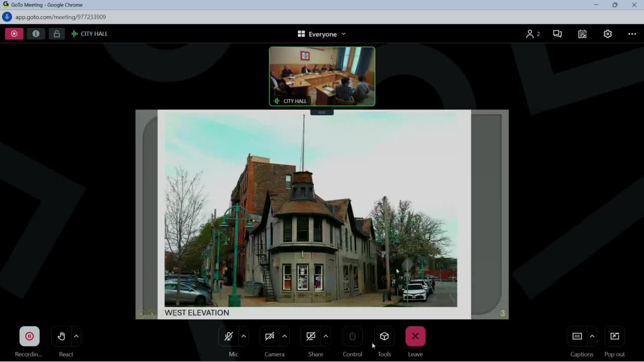Expand microphone options arrow

244,336
